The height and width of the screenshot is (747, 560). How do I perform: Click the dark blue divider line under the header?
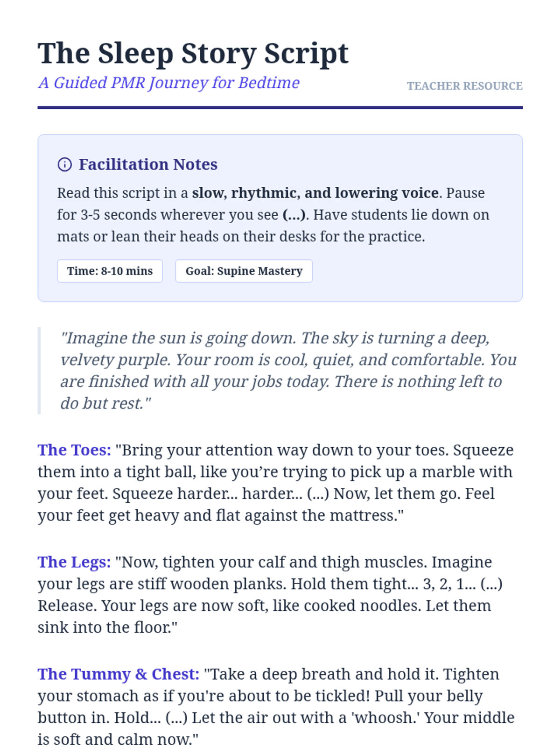pos(280,108)
